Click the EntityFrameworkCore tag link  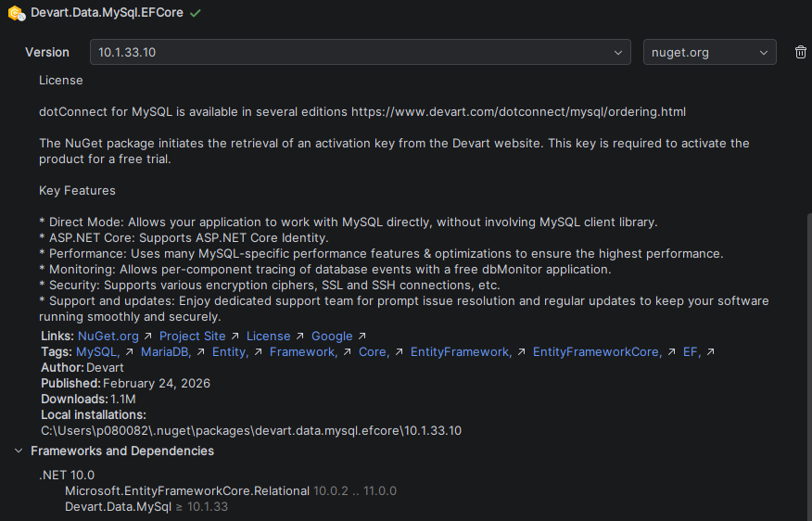(597, 352)
